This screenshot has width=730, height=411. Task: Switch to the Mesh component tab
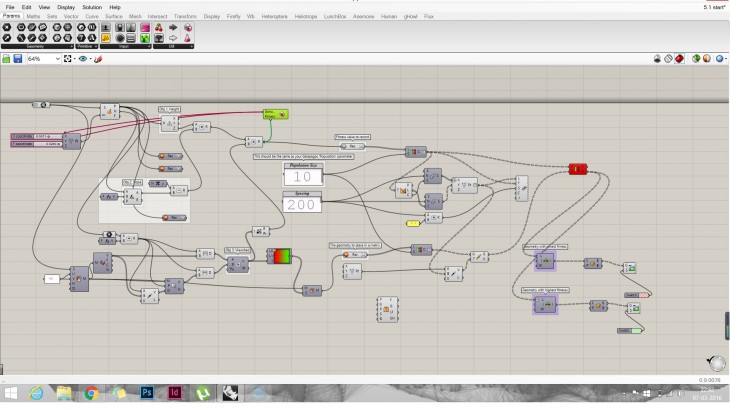pyautogui.click(x=132, y=16)
